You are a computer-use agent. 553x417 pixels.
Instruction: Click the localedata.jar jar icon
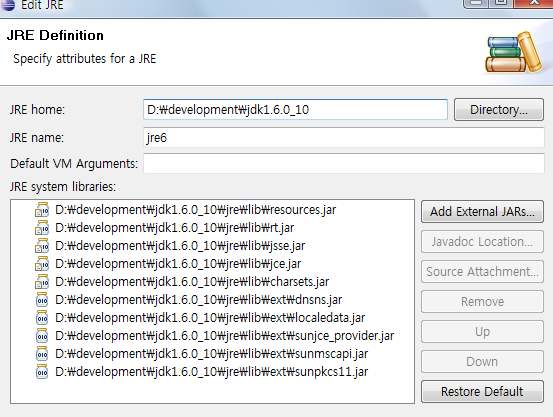(42, 318)
